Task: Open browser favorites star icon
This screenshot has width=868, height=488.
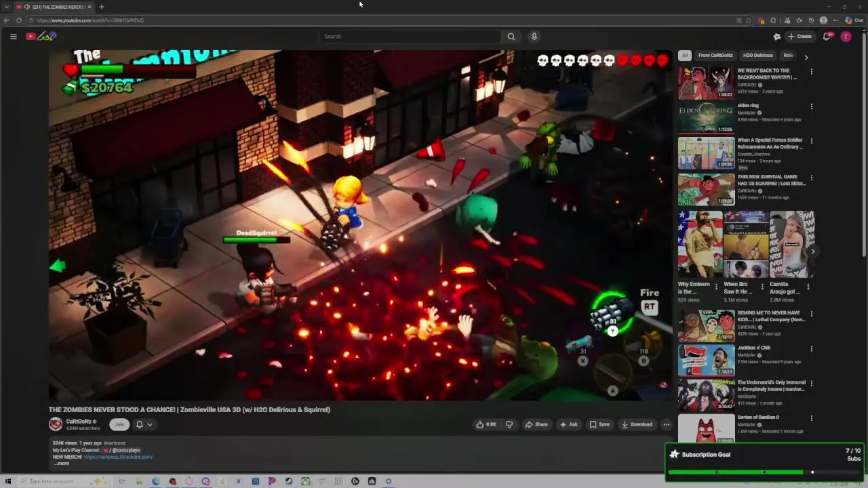Action: (799, 20)
